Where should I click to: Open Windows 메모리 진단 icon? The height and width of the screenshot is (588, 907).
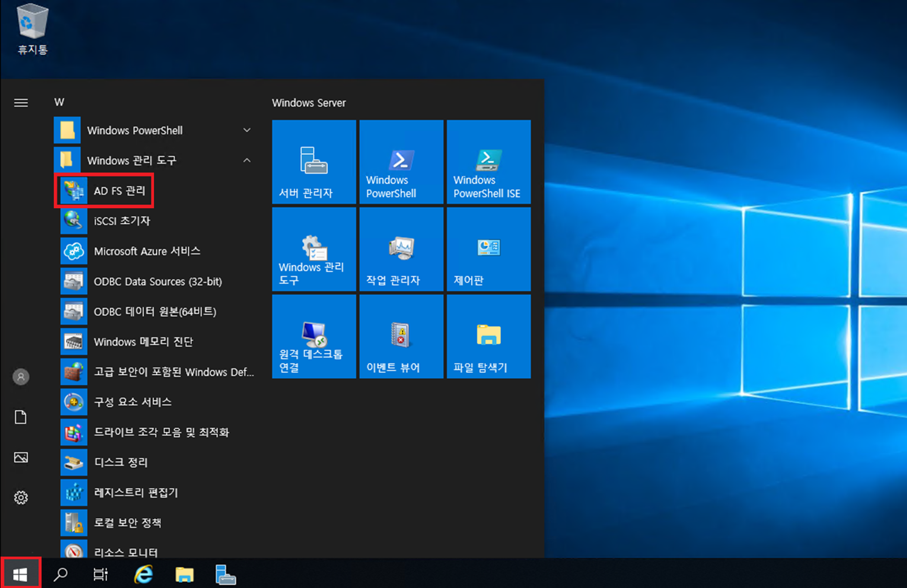74,342
